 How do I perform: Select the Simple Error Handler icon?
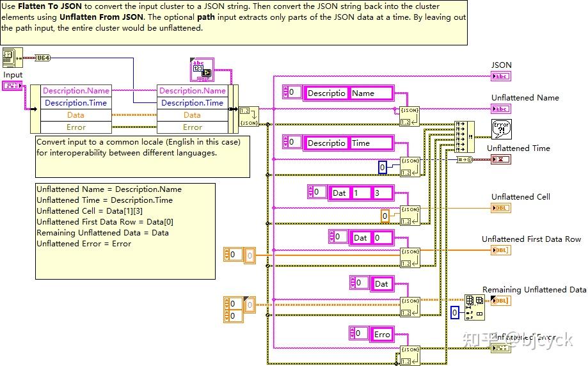point(502,129)
